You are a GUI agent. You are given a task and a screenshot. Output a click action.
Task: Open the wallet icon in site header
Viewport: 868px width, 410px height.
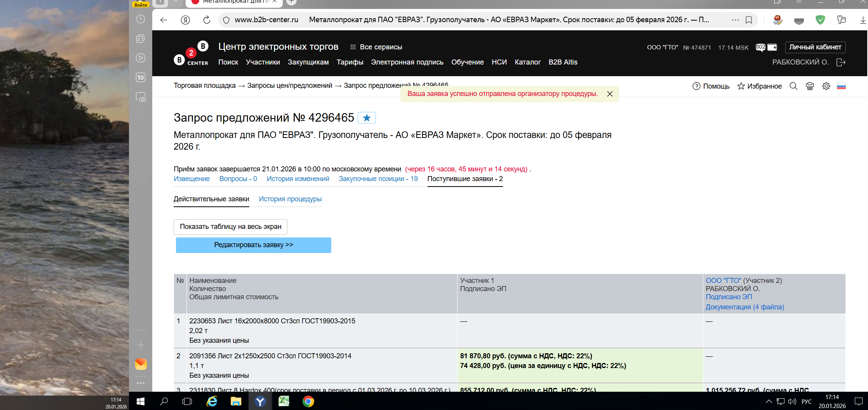click(772, 47)
